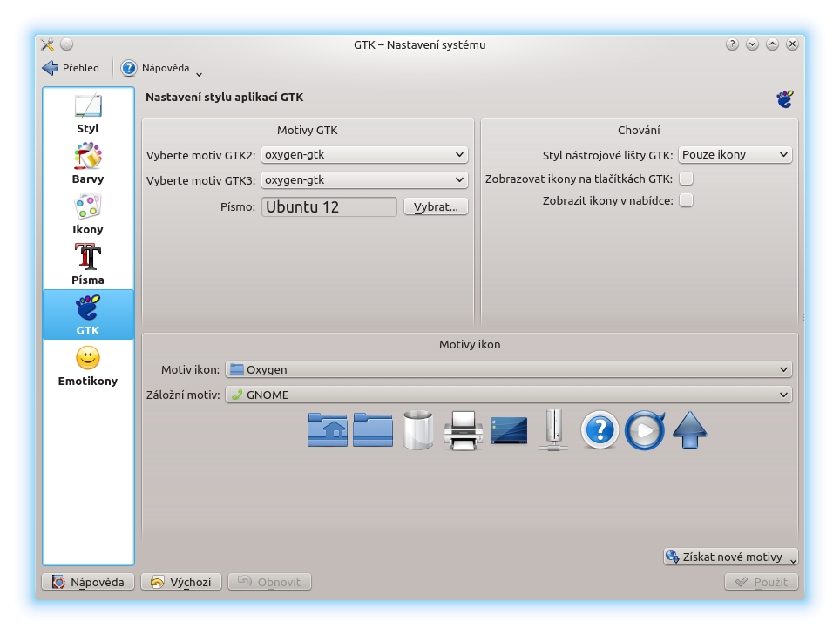Go back to Přehled overview
This screenshot has height=635, width=840.
(71, 68)
